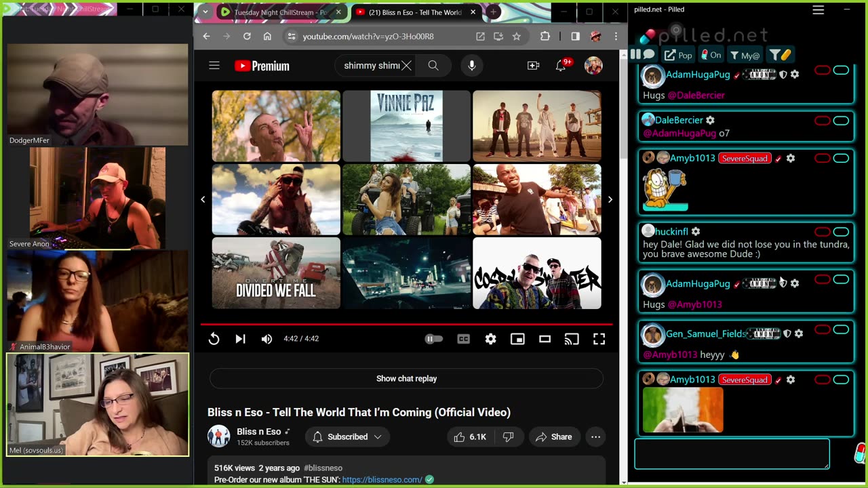Click the cyan pill on DaleBercier's message

[x=841, y=121]
